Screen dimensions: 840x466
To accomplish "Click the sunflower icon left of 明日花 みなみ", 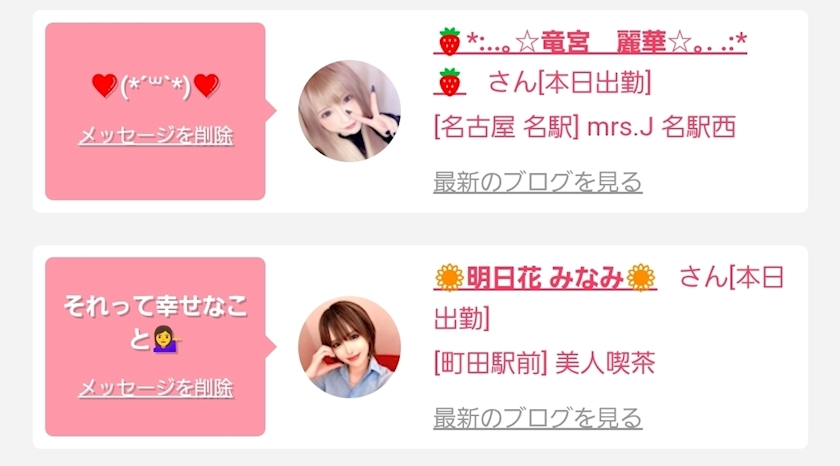I will point(449,278).
